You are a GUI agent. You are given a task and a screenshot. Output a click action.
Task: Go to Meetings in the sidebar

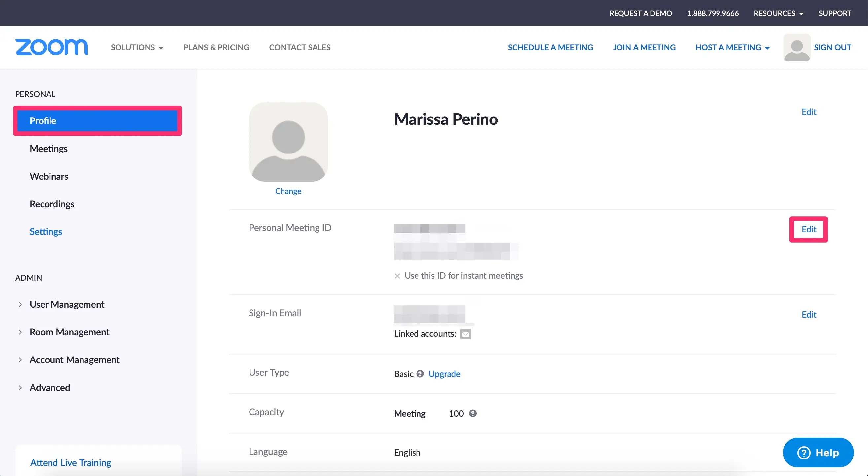coord(49,149)
